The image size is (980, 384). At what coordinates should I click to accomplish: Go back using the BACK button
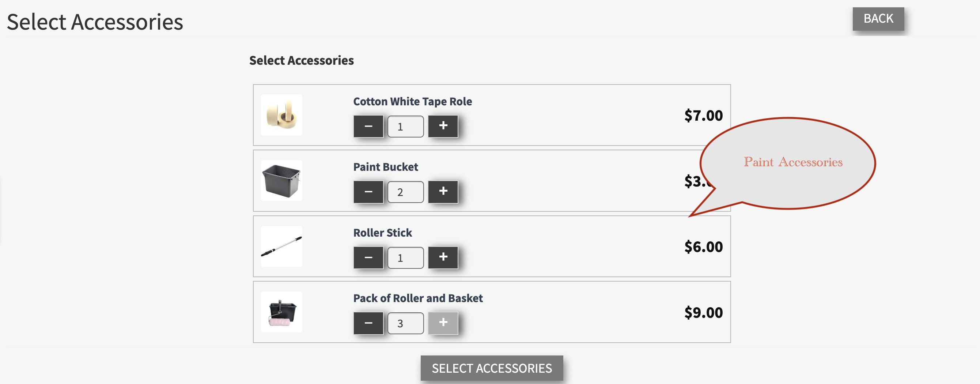pos(878,19)
